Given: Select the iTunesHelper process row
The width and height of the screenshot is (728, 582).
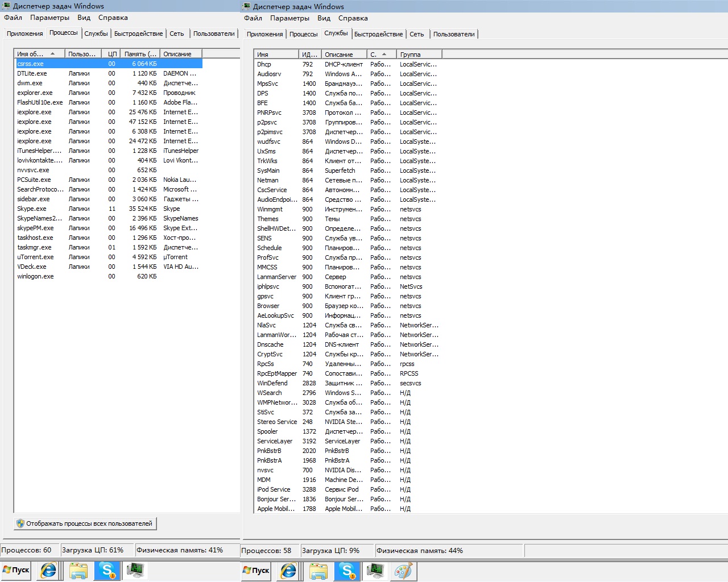Looking at the screenshot, I should pyautogui.click(x=109, y=151).
